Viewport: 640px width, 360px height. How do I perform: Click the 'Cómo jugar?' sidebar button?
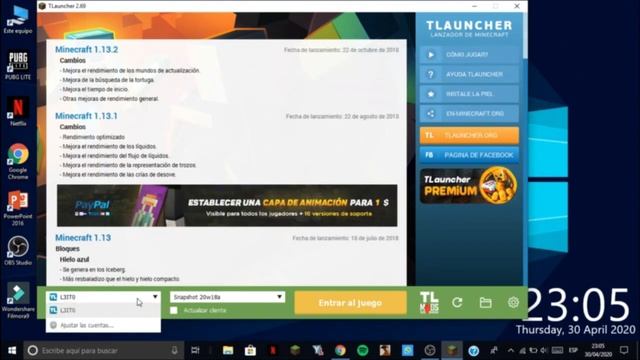[x=469, y=55]
